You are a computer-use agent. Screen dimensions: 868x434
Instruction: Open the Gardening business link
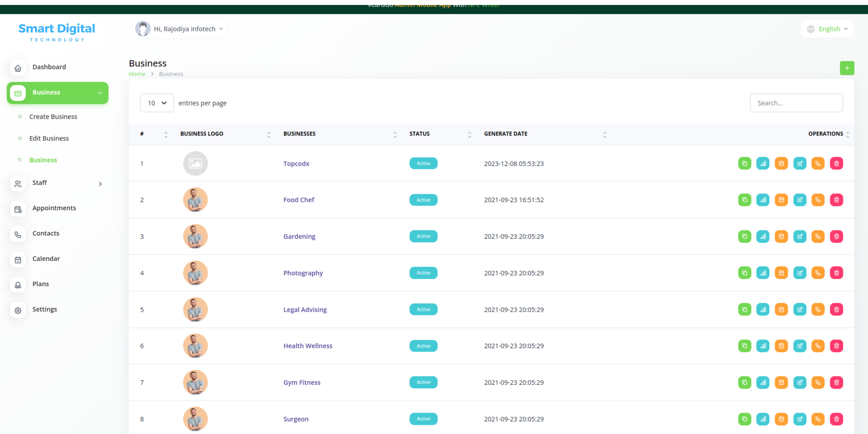click(x=299, y=237)
